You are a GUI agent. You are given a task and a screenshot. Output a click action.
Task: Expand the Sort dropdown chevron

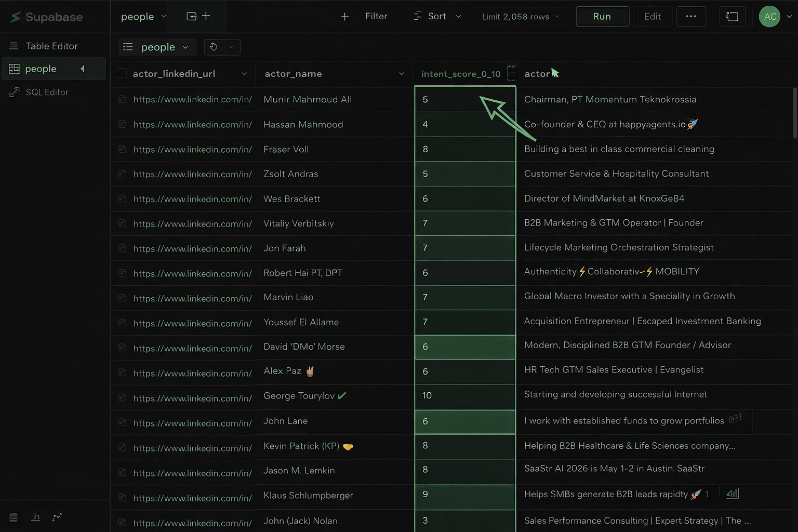(x=458, y=17)
